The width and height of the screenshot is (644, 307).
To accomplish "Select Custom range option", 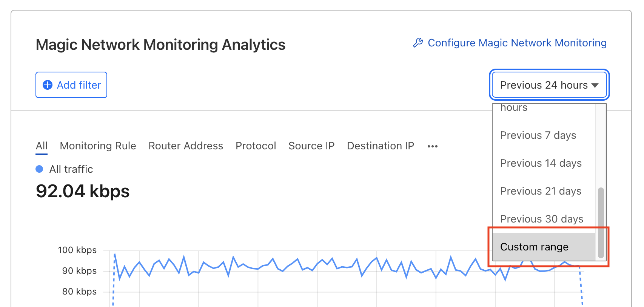I will tap(534, 247).
